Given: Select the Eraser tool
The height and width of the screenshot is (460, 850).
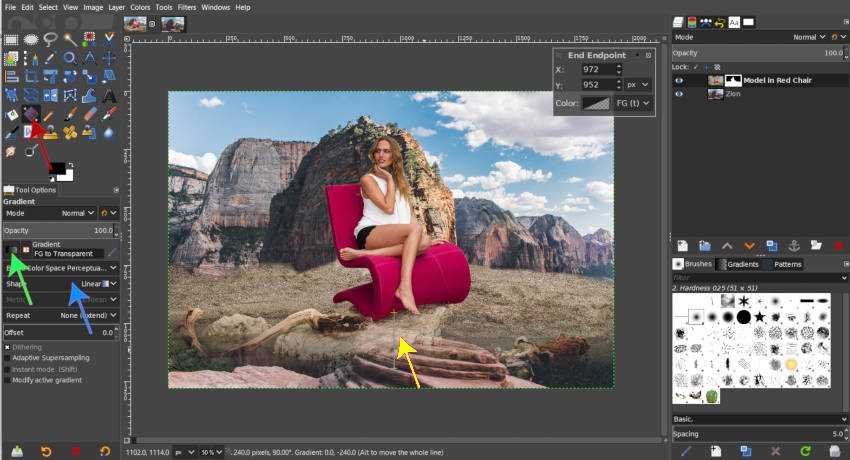Looking at the screenshot, I should [x=88, y=114].
